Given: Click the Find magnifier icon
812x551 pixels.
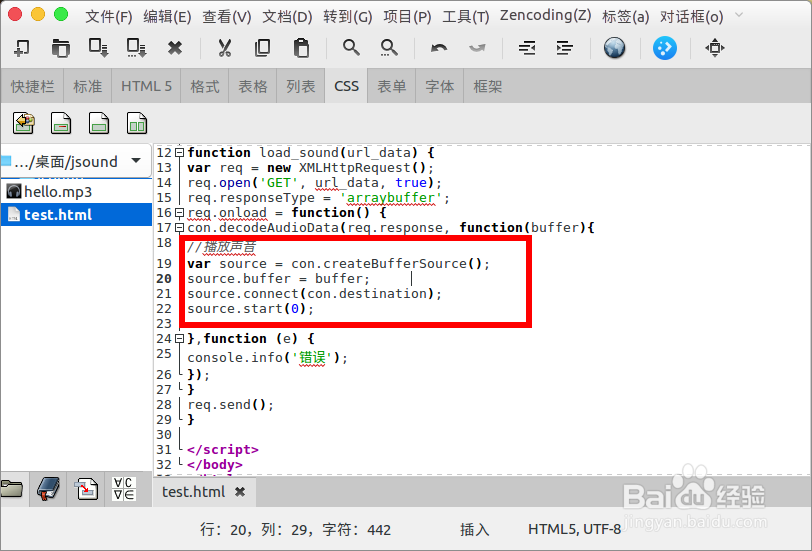Looking at the screenshot, I should (351, 48).
